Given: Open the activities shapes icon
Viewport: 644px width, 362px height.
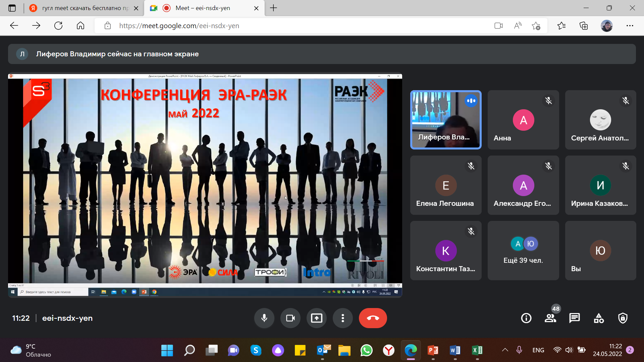Looking at the screenshot, I should point(599,318).
